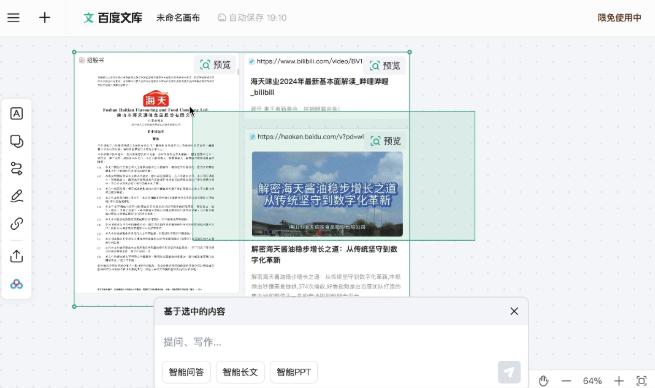655x388 pixels.
Task: Fit canvas to screen icon
Action: coord(641,381)
